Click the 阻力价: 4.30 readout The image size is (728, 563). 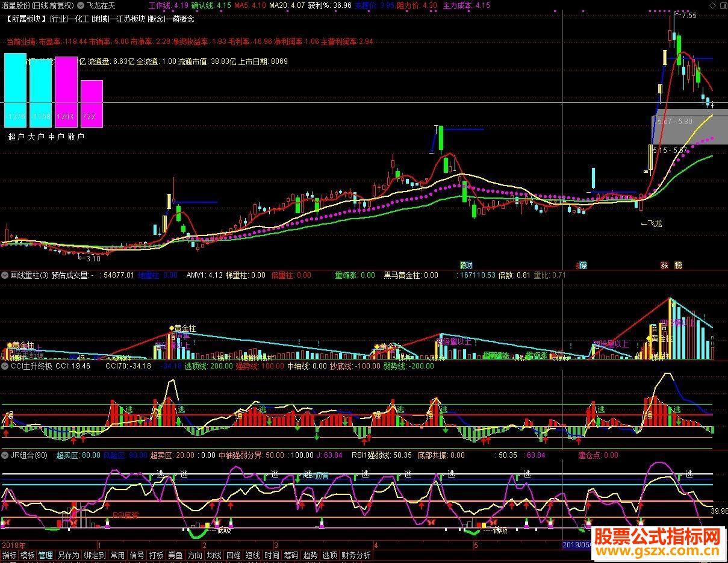coord(417,5)
